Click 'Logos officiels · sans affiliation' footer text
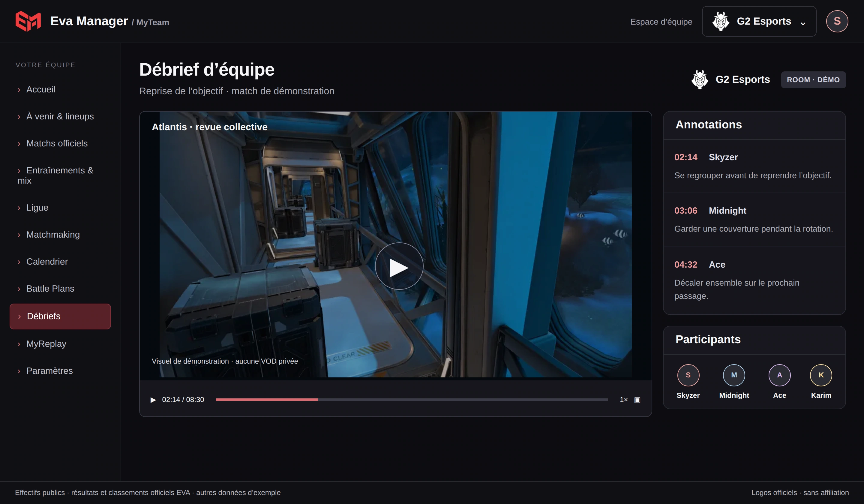864x504 pixels. (800, 493)
